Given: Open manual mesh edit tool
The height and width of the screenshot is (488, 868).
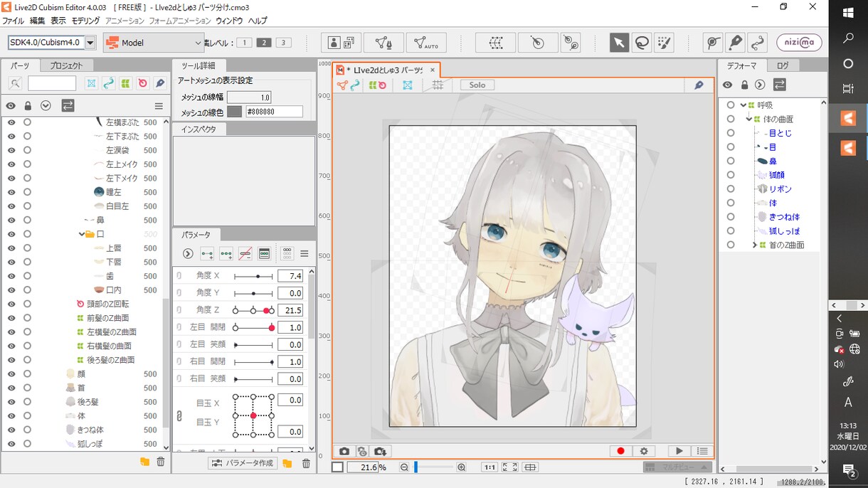Looking at the screenshot, I should [383, 43].
